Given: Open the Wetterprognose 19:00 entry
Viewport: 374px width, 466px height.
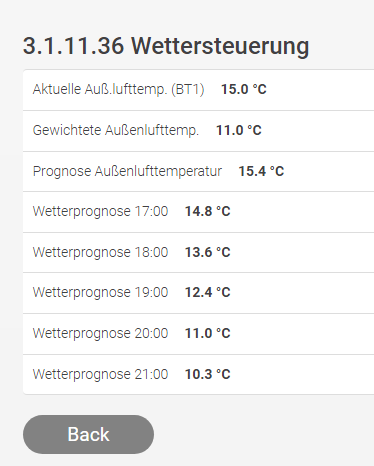Looking at the screenshot, I should (198, 293).
